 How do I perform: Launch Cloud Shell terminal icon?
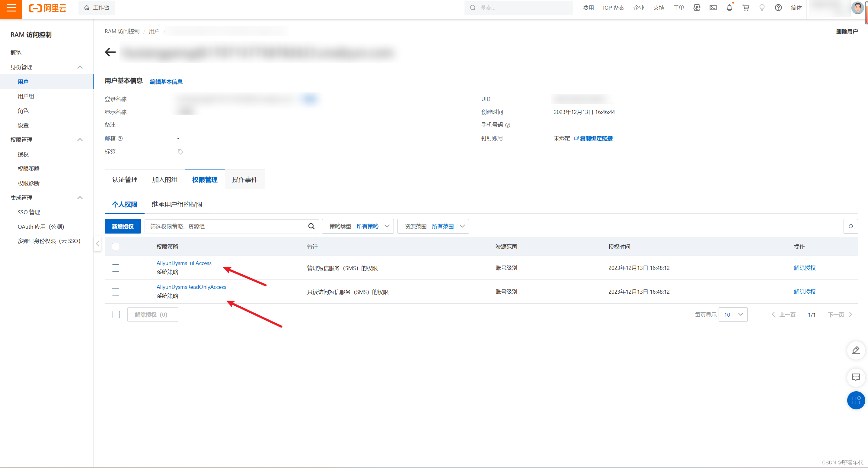[x=713, y=8]
